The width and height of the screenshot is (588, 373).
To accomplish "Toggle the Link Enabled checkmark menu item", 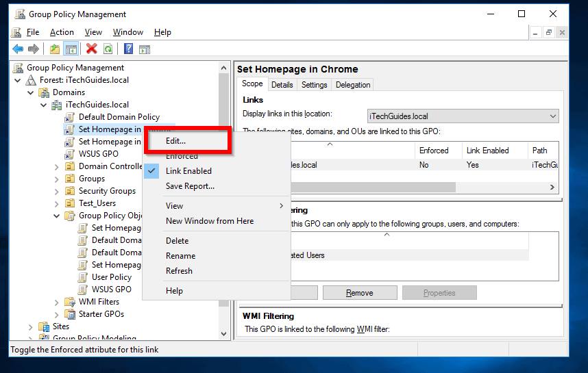I will click(x=217, y=171).
